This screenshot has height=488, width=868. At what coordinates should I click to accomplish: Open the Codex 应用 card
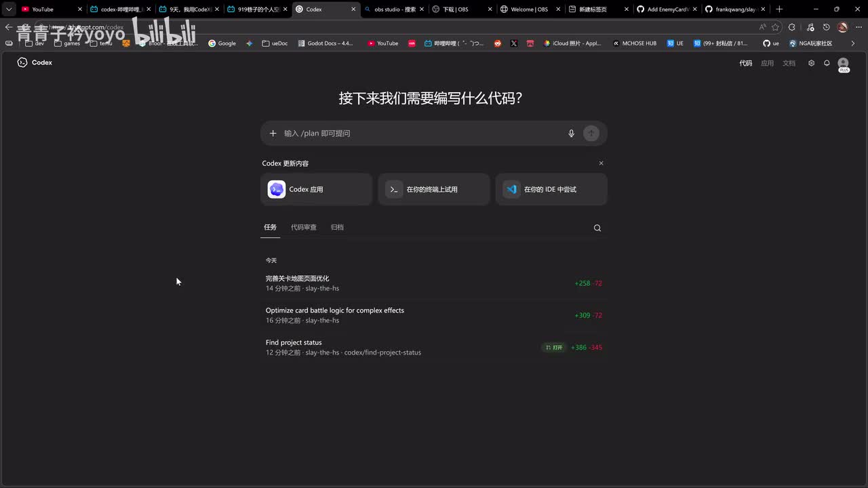[317, 189]
